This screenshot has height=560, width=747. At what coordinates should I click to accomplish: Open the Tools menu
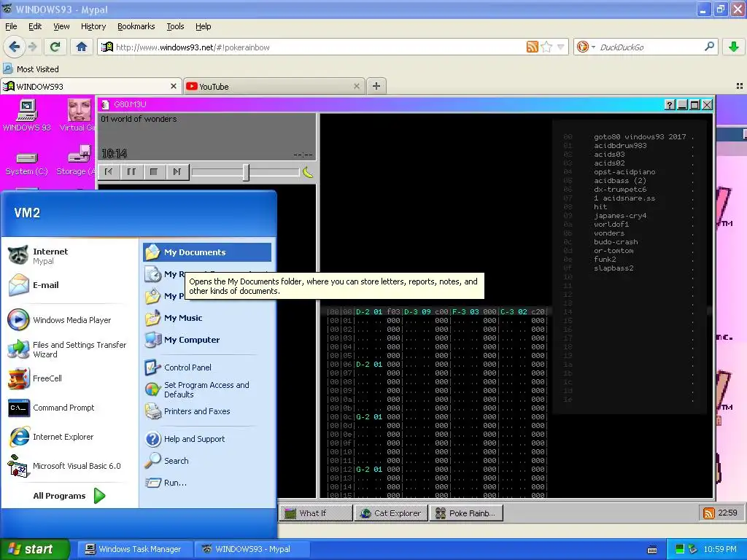[x=175, y=26]
